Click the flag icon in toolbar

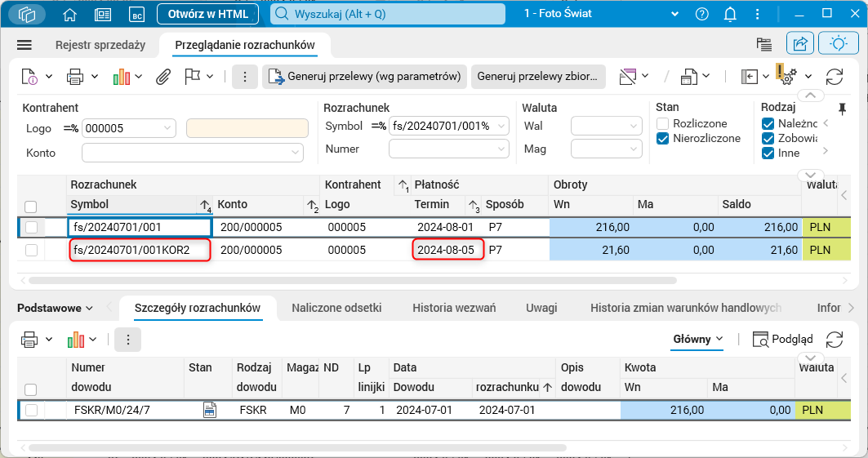point(192,77)
